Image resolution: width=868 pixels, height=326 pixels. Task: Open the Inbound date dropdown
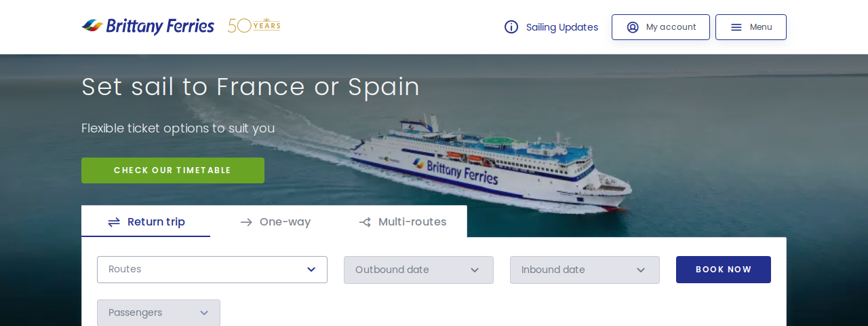point(584,270)
